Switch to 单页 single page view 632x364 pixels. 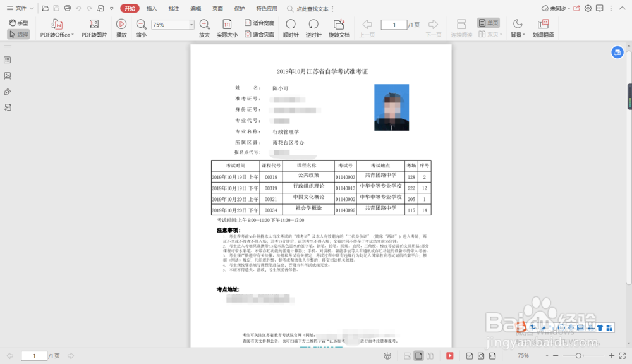coord(489,23)
